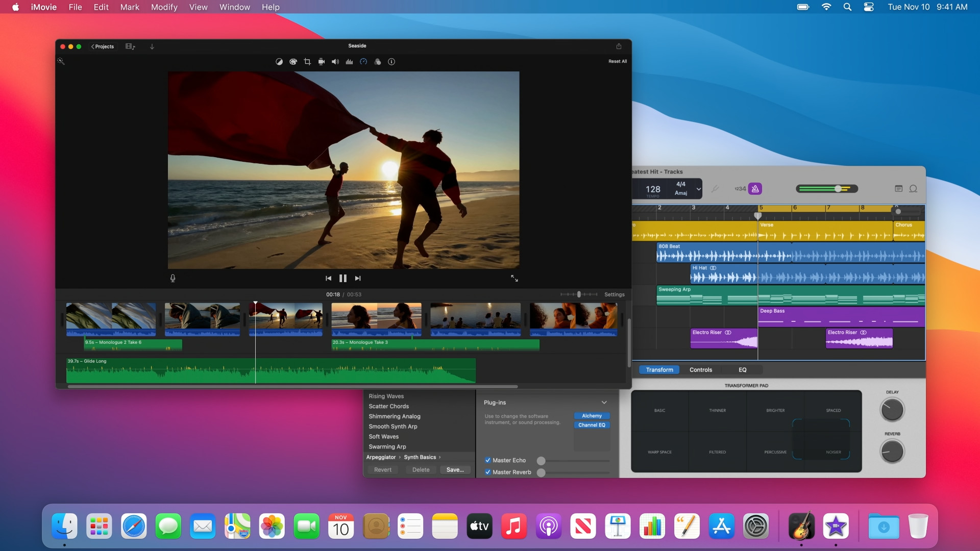Click the Save button for the patch
This screenshot has height=551, width=980.
point(455,469)
